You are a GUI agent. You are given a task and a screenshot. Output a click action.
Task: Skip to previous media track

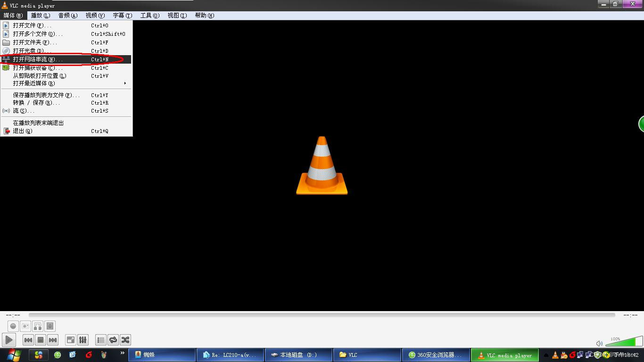pyautogui.click(x=28, y=340)
